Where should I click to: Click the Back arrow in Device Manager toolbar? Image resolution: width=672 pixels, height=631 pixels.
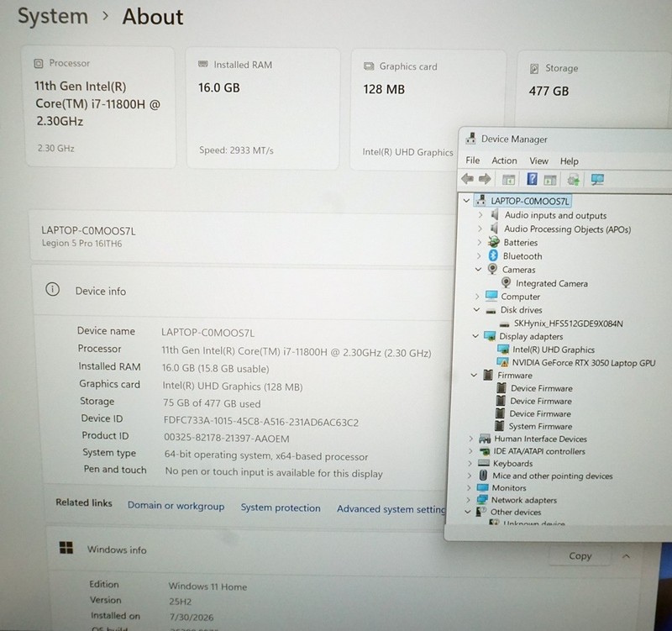point(467,179)
